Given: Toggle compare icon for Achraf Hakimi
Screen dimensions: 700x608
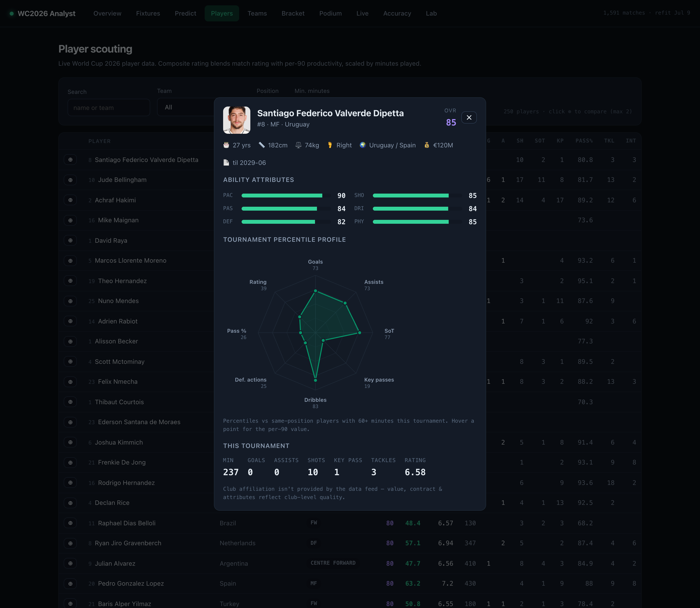Looking at the screenshot, I should [70, 200].
